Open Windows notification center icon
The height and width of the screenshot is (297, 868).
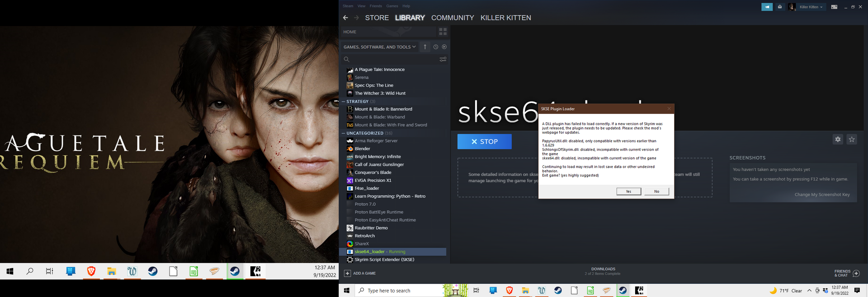pos(857,291)
